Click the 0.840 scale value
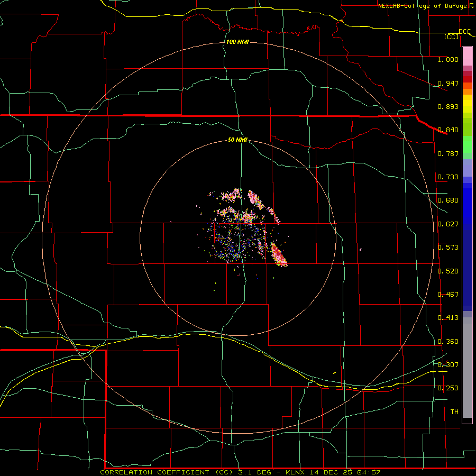 coord(448,130)
